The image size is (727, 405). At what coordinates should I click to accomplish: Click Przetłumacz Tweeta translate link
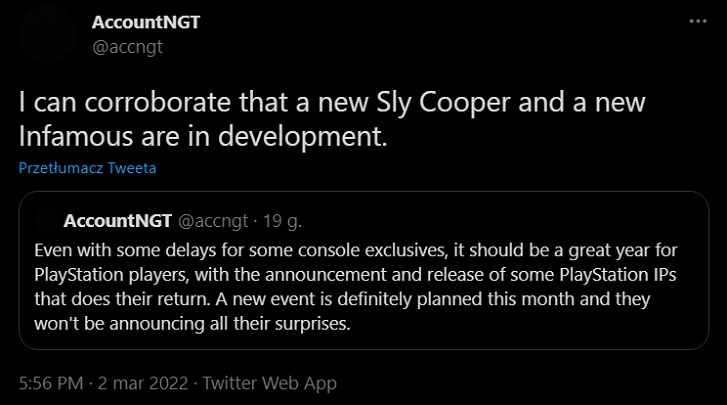coord(88,168)
